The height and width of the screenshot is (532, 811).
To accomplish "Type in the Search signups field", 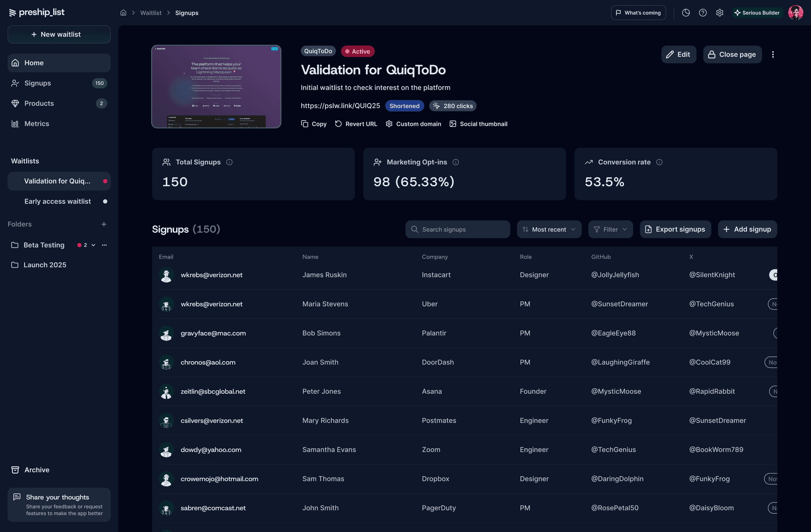I will click(x=457, y=229).
